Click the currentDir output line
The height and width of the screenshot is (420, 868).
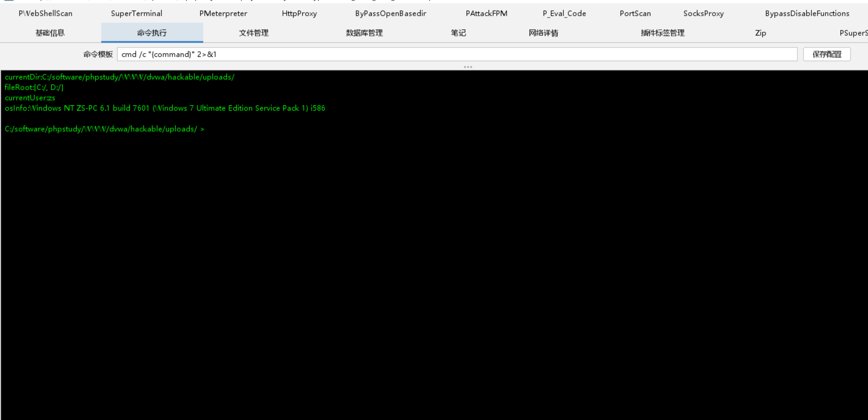(x=120, y=77)
